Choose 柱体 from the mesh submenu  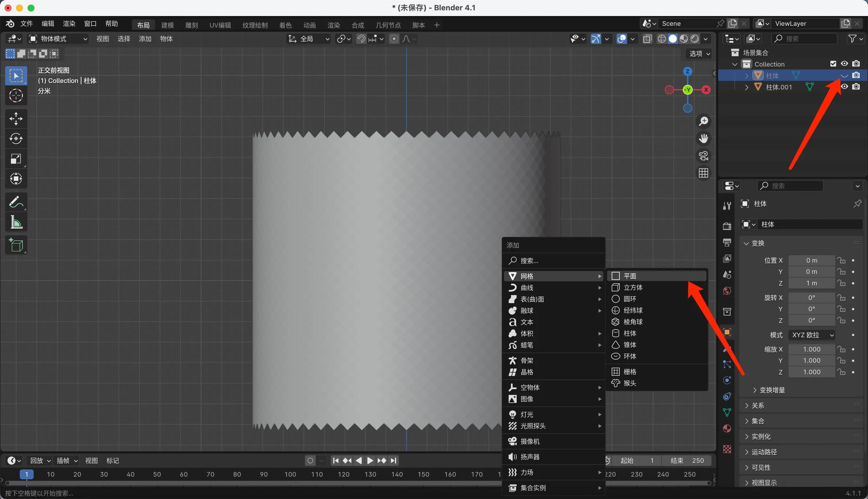(630, 333)
